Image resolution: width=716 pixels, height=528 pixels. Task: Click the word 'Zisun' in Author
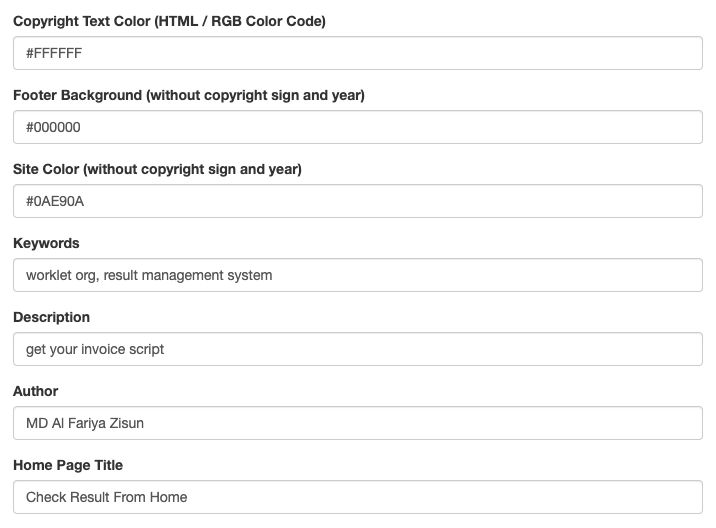point(125,423)
